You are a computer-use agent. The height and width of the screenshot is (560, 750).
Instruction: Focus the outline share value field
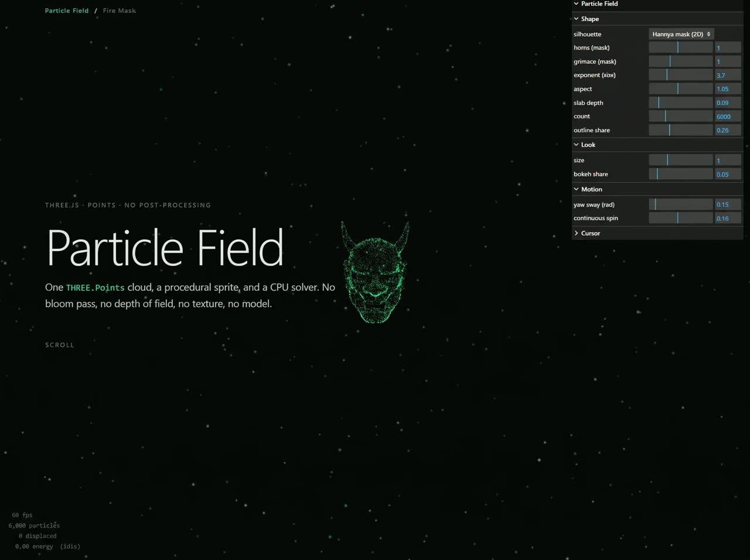(728, 130)
